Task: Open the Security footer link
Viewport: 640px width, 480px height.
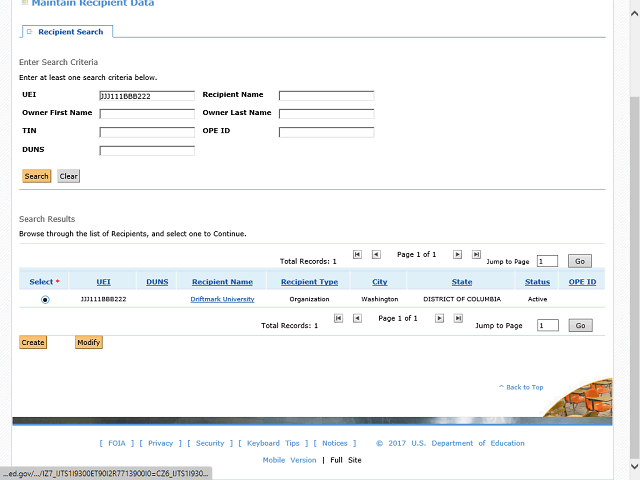Action: click(x=210, y=443)
